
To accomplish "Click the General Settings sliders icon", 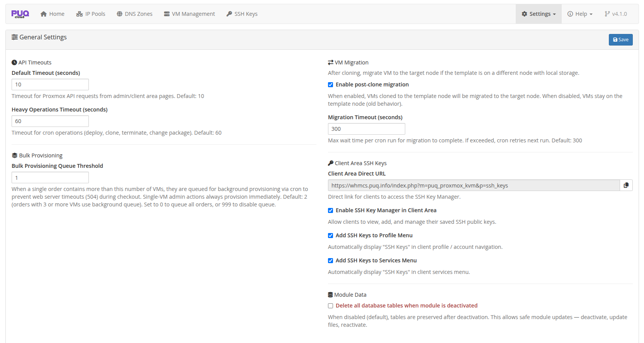I will click(x=15, y=37).
